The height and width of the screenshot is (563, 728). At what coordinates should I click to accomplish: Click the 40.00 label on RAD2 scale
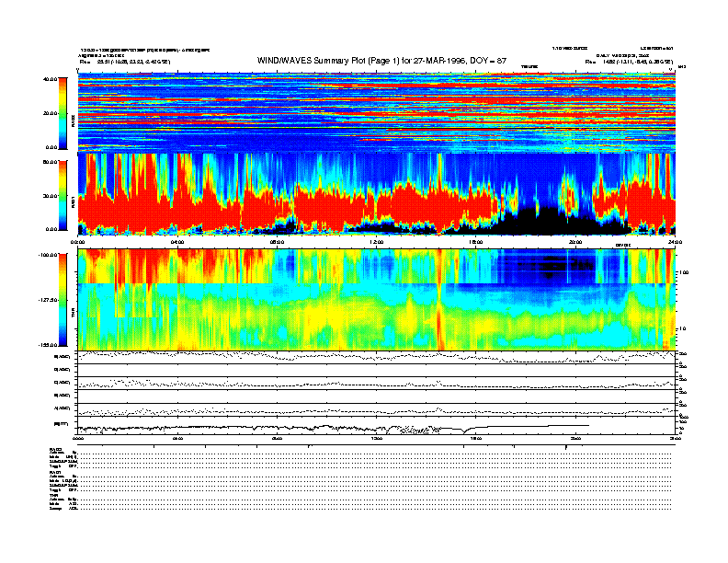click(x=50, y=79)
